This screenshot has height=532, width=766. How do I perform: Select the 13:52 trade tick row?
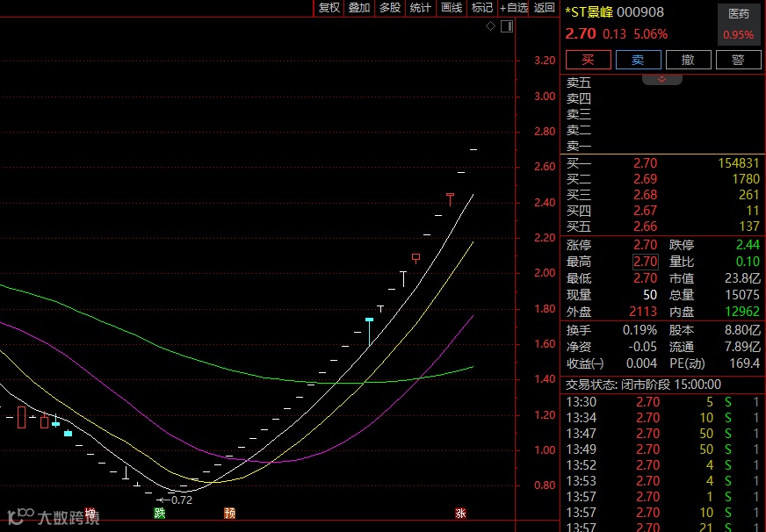click(x=663, y=465)
